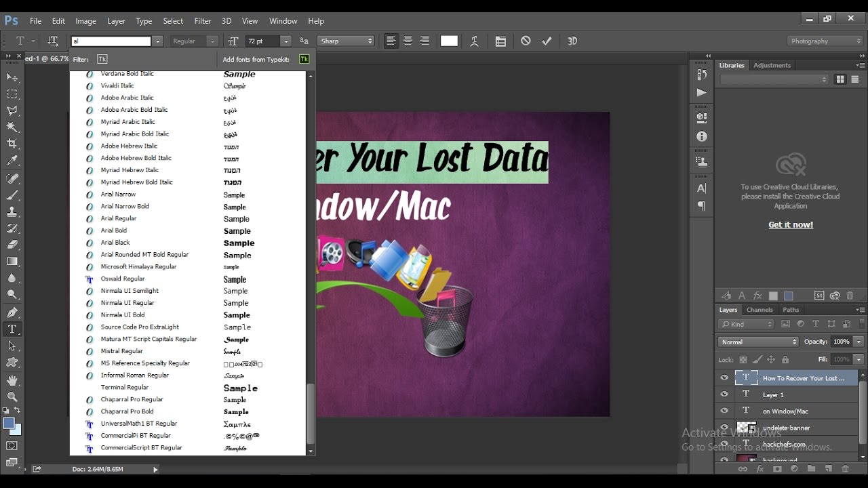Open the font size 72 pt dropdown
The image size is (868, 488).
286,41
